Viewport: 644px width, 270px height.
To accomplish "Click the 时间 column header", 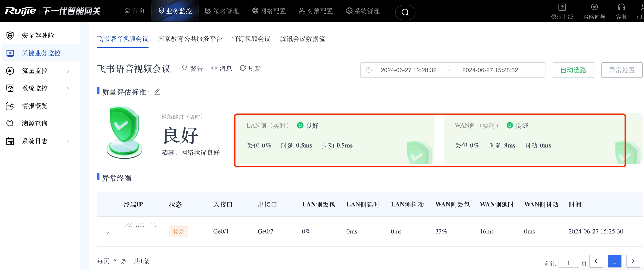I will click(575, 205).
